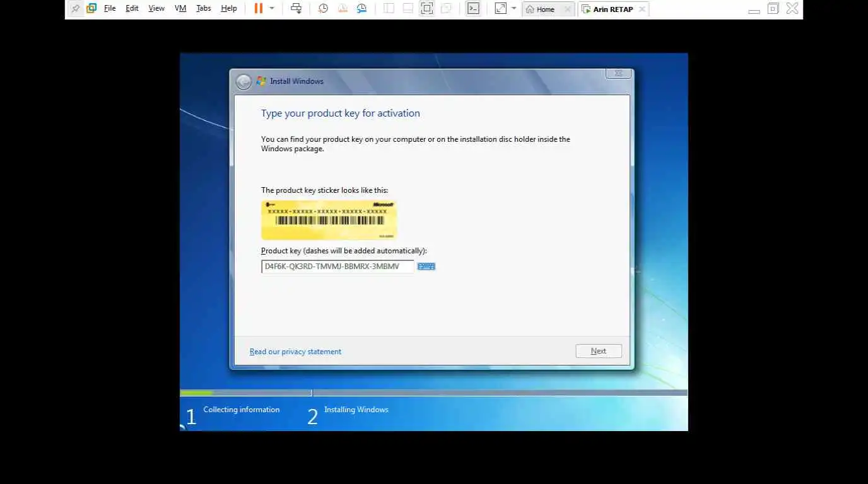This screenshot has height=484, width=868.
Task: Close the Install Windows dialog
Action: 618,74
